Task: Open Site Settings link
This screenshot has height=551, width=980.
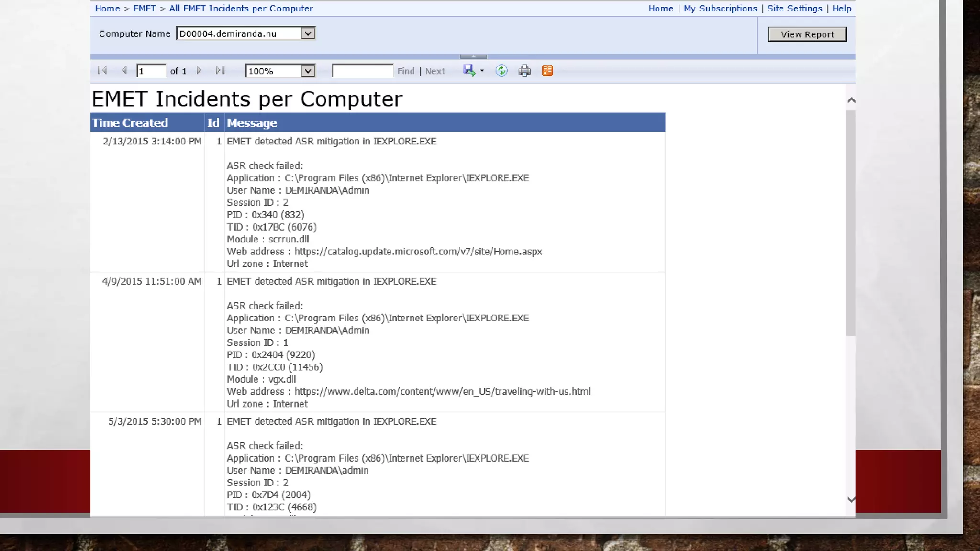Action: click(794, 8)
